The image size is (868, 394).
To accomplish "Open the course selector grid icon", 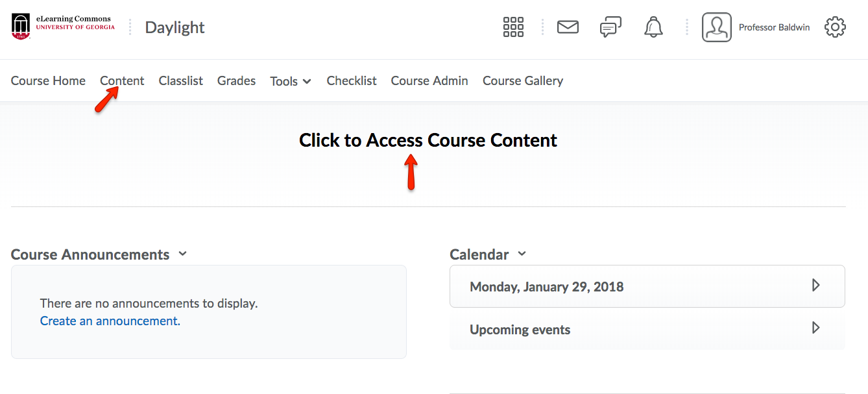I will coord(513,27).
